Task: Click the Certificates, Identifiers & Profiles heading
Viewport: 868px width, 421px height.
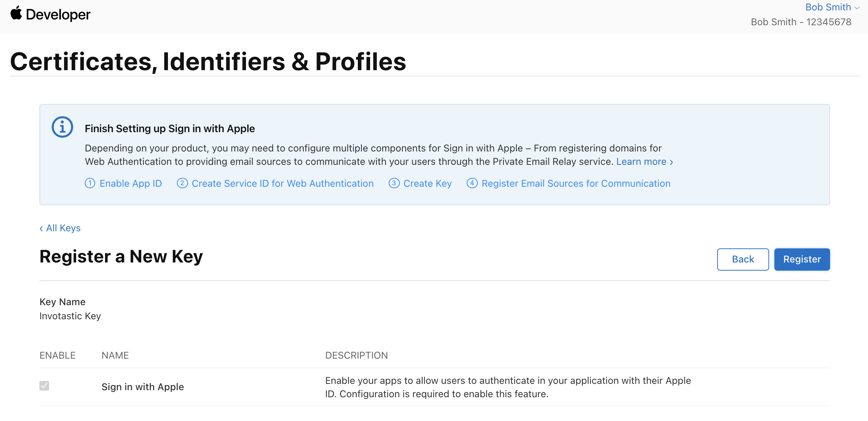Action: coord(208,61)
